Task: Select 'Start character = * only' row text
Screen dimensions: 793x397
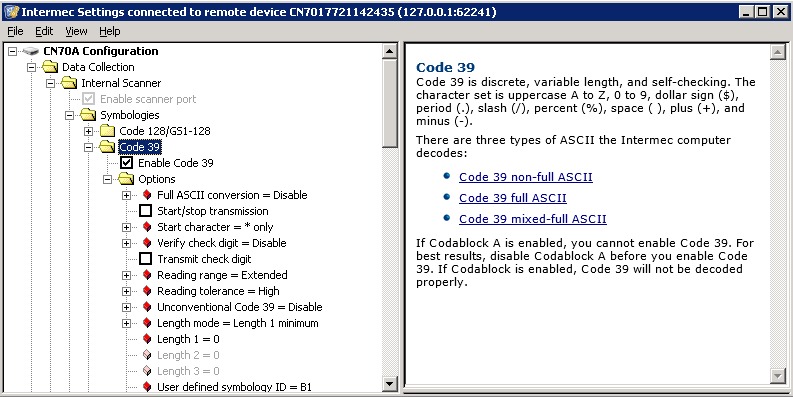Action: pyautogui.click(x=215, y=227)
